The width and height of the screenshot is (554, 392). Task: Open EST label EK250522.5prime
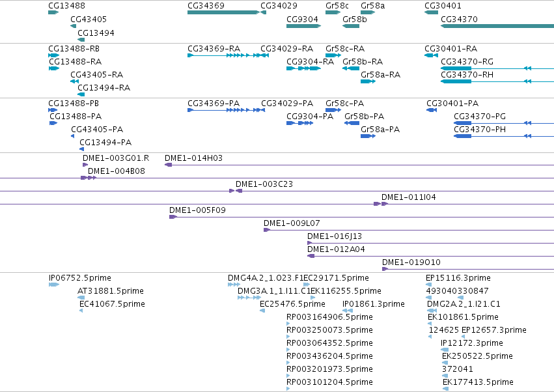pos(477,357)
